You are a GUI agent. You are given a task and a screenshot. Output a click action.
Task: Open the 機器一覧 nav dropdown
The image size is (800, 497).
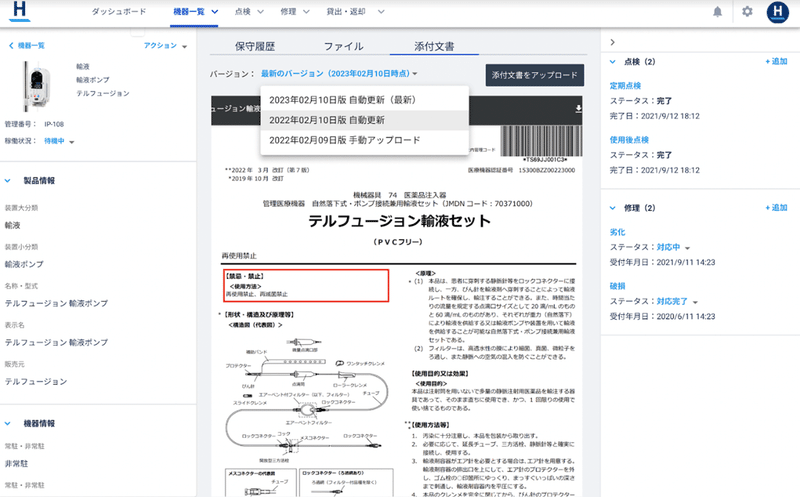(196, 11)
